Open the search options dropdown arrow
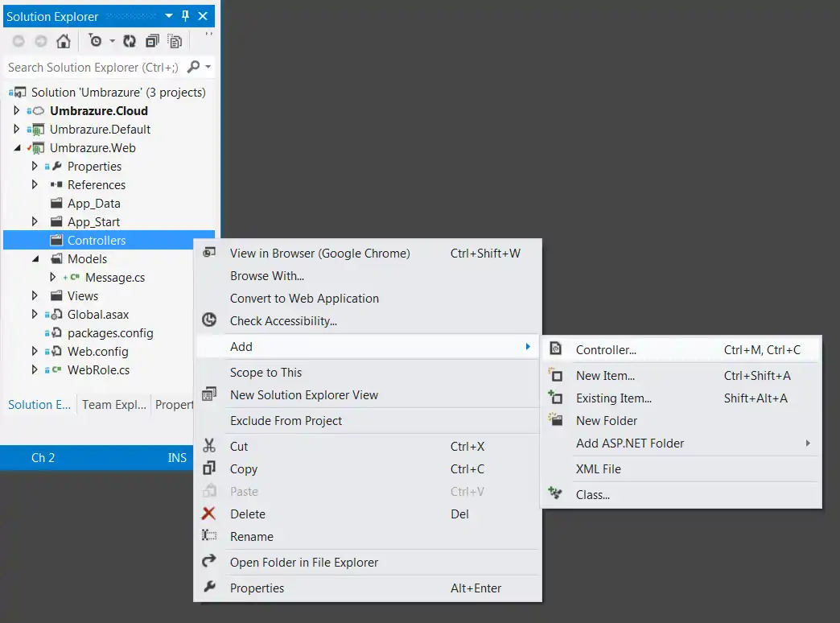This screenshot has height=623, width=840. [208, 67]
